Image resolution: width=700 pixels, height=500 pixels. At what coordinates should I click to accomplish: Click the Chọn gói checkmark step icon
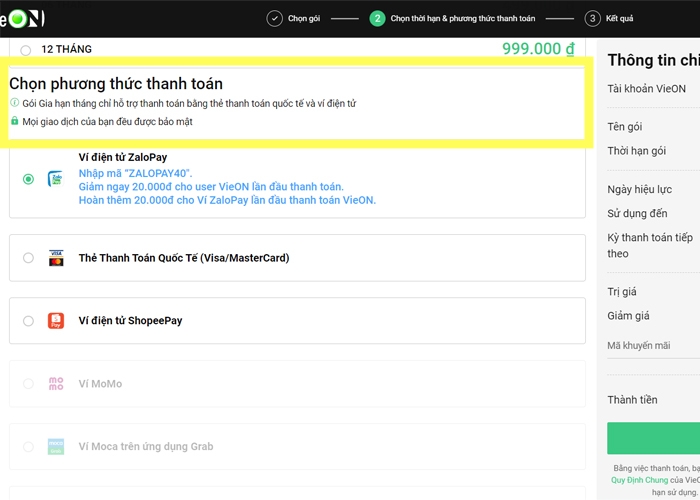275,19
